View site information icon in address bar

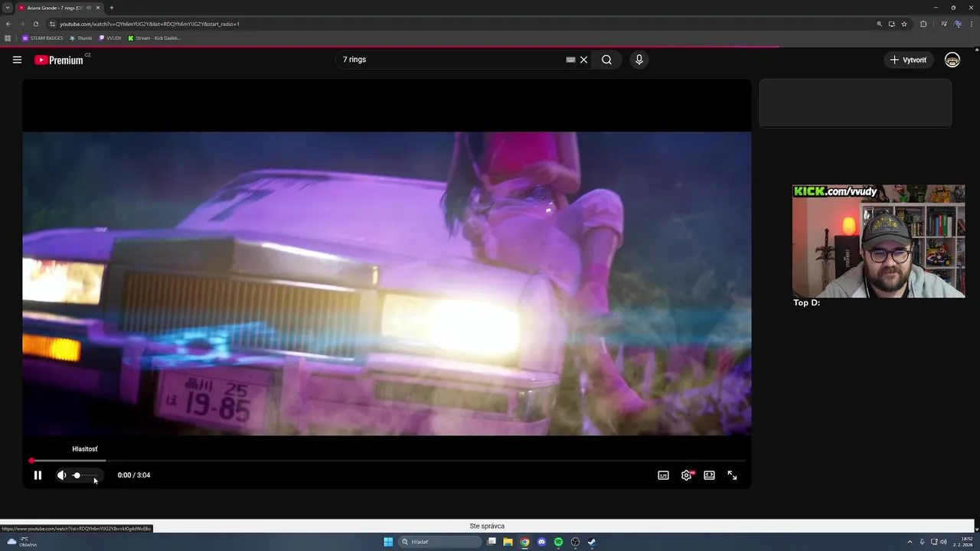52,24
